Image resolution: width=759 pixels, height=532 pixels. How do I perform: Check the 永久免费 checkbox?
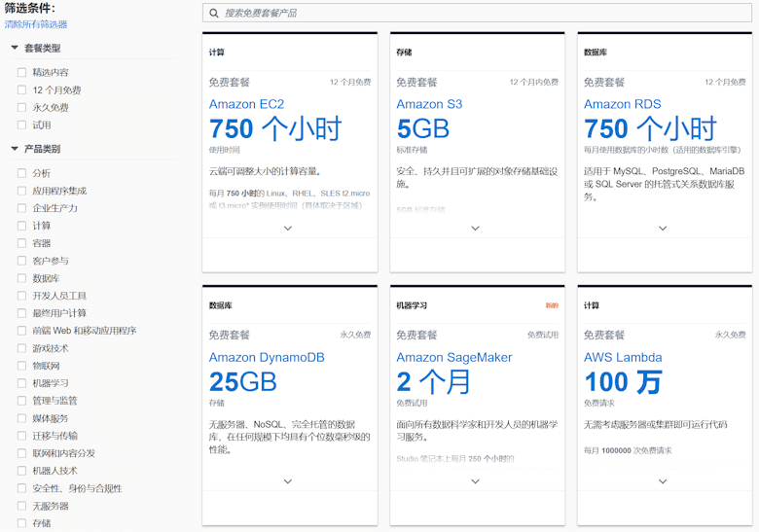pyautogui.click(x=21, y=107)
